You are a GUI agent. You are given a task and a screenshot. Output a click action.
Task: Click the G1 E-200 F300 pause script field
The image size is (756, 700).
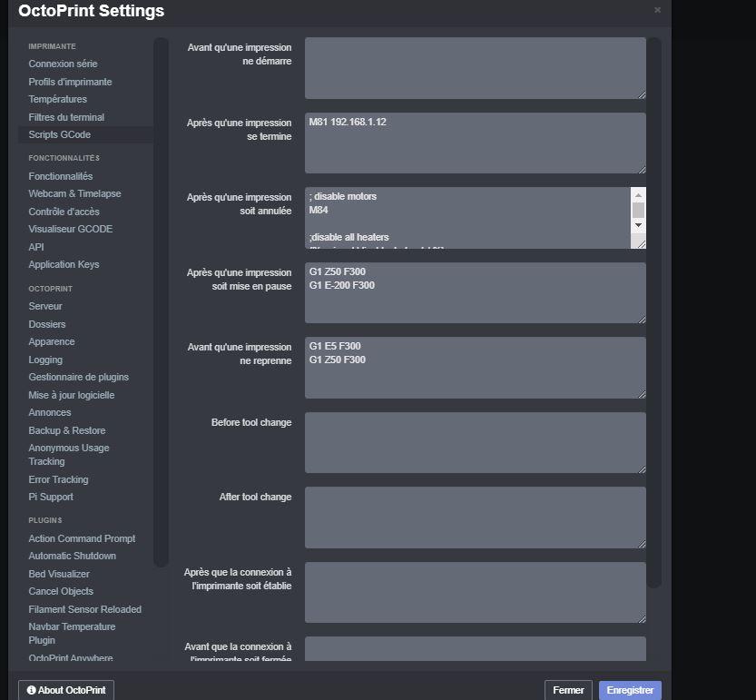pyautogui.click(x=476, y=293)
